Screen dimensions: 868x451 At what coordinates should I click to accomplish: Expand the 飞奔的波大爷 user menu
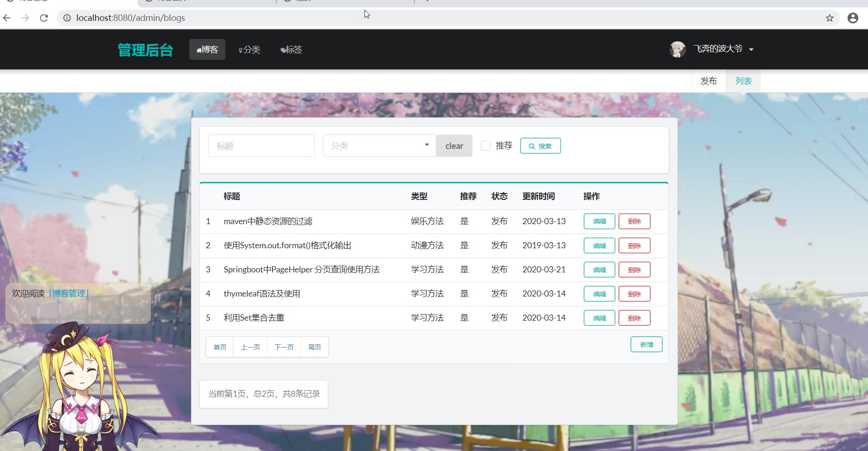pyautogui.click(x=723, y=49)
